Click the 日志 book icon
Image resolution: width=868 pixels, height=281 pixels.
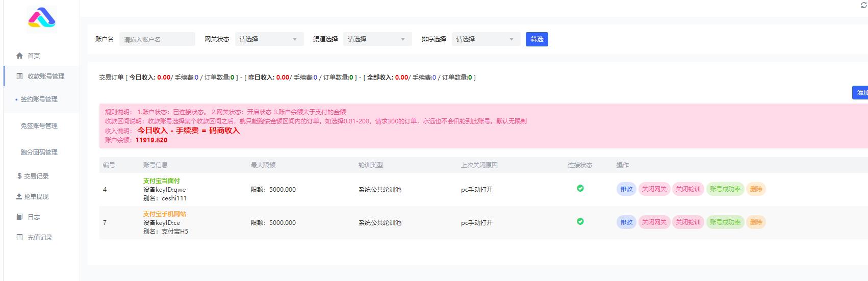(x=19, y=217)
